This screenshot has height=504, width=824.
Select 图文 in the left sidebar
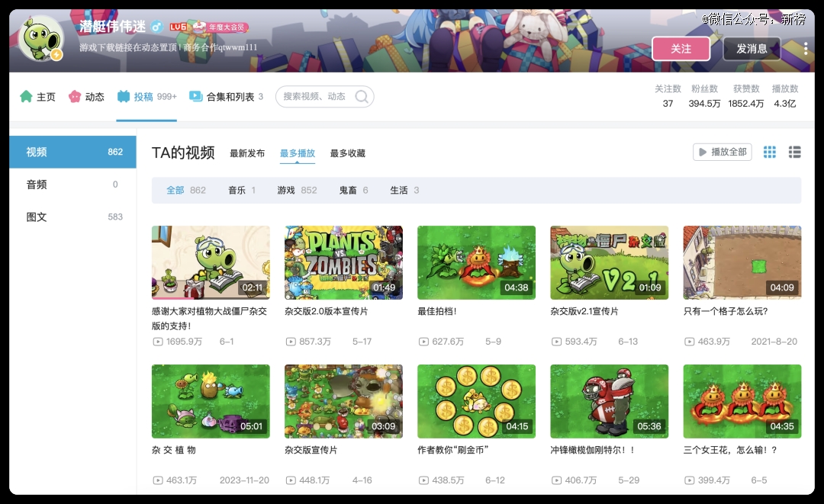(x=72, y=217)
